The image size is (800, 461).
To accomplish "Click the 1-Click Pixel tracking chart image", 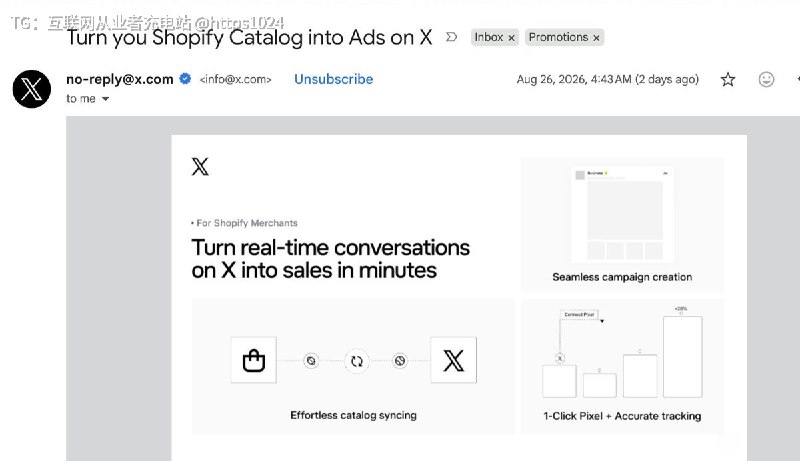I will [622, 352].
